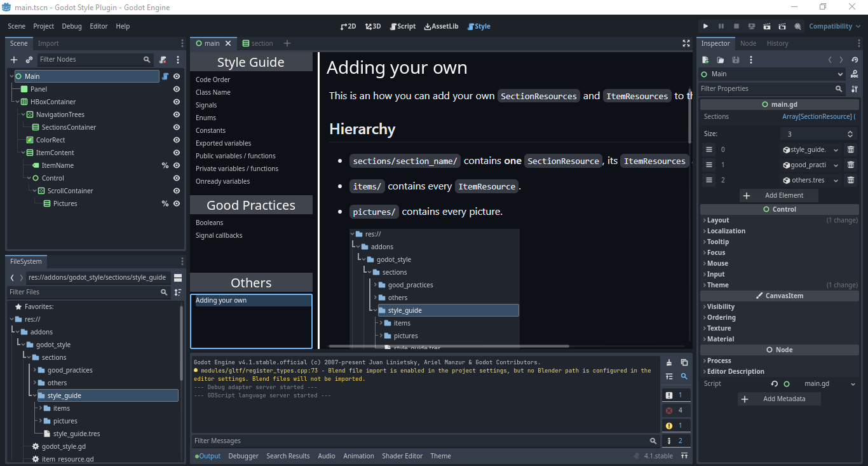Delete sections array element 2
The image size is (868, 466).
coord(851,180)
